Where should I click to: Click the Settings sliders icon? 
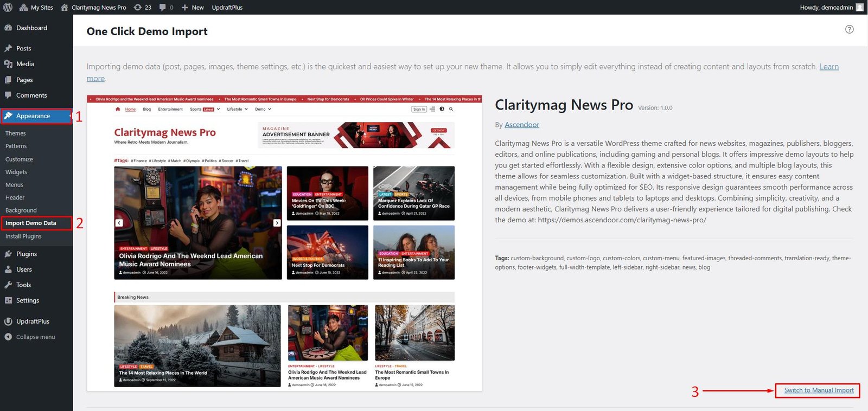click(x=8, y=300)
